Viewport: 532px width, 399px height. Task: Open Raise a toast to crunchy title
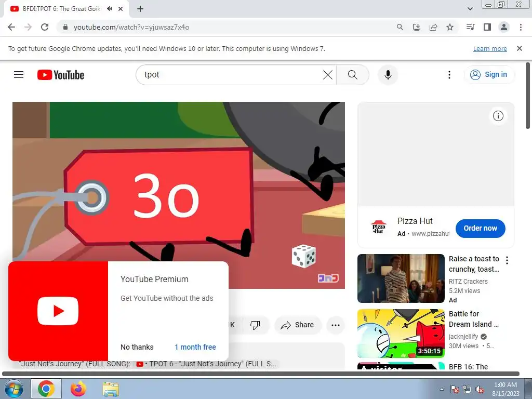click(474, 264)
